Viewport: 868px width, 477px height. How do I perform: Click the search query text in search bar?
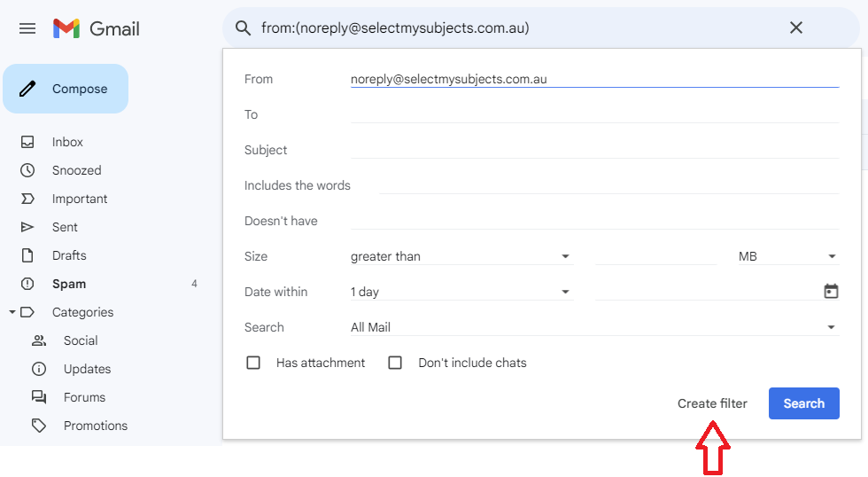click(395, 27)
